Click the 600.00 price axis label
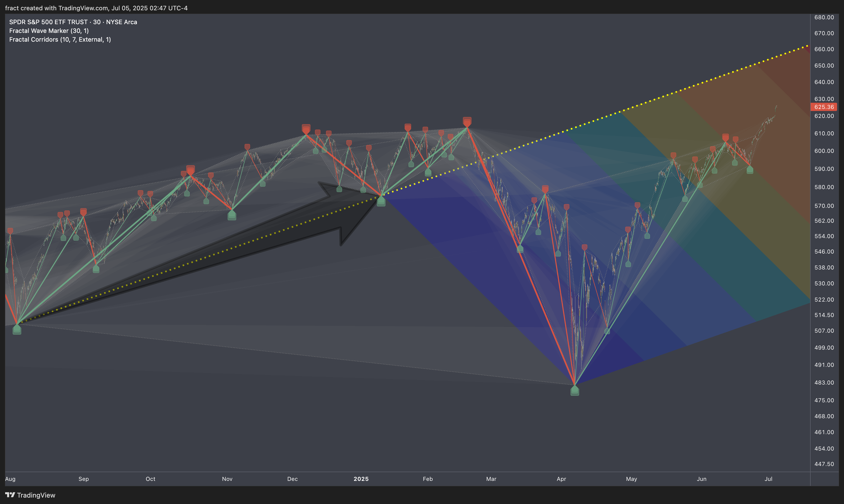The width and height of the screenshot is (844, 504). (x=824, y=151)
